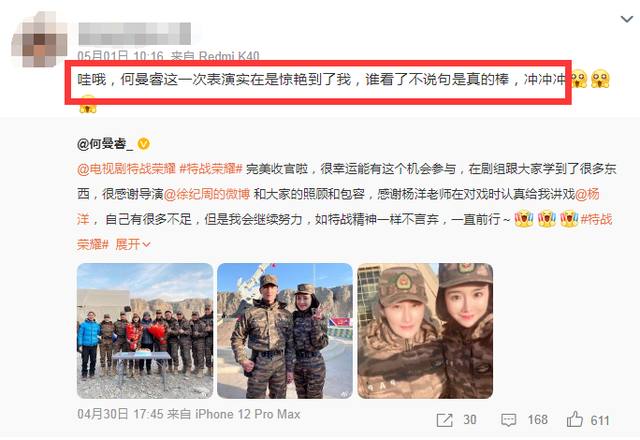Open the @电视剧特战荣耀 mention link
640x440 pixels.
tap(126, 169)
